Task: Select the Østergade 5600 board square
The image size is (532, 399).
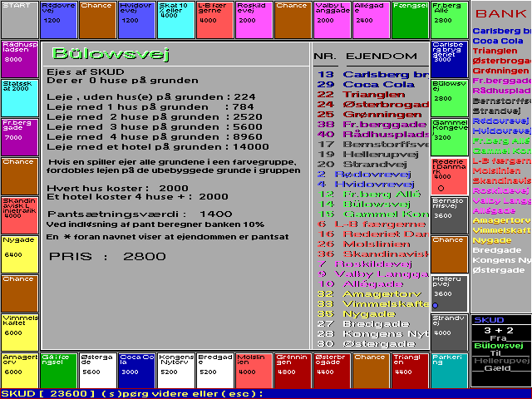Action: [x=98, y=371]
